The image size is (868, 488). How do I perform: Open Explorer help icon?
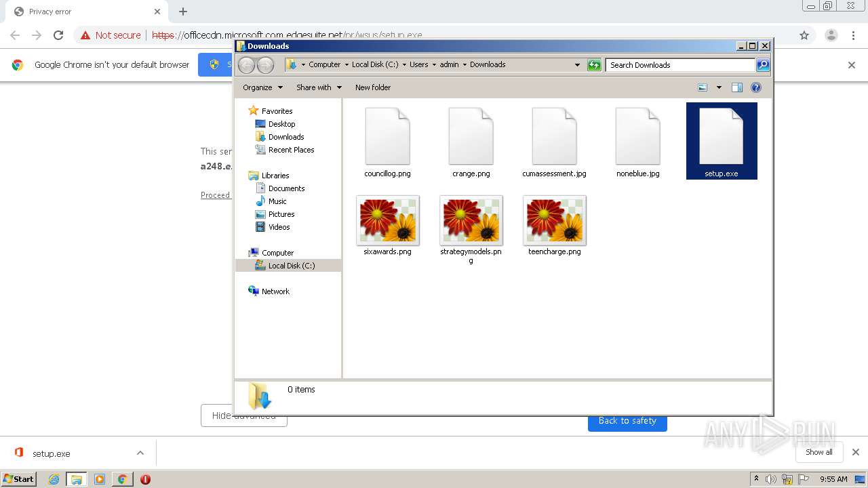pyautogui.click(x=756, y=87)
